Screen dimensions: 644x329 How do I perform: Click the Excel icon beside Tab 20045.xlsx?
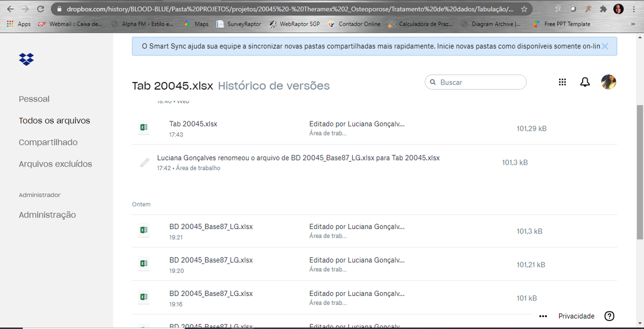143,128
